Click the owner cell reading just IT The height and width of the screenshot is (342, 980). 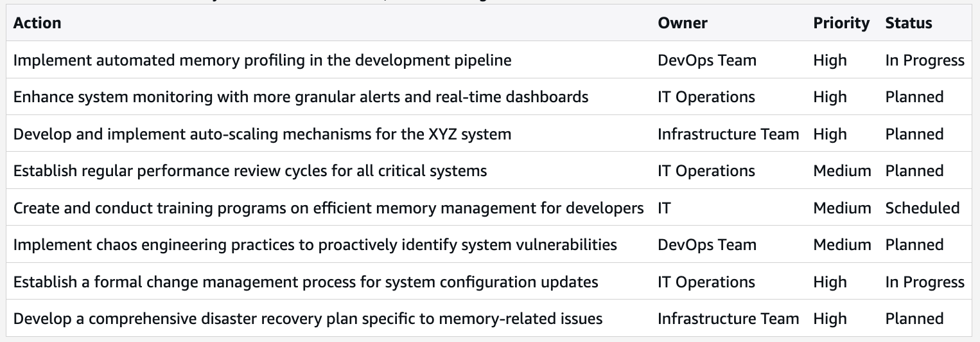664,208
